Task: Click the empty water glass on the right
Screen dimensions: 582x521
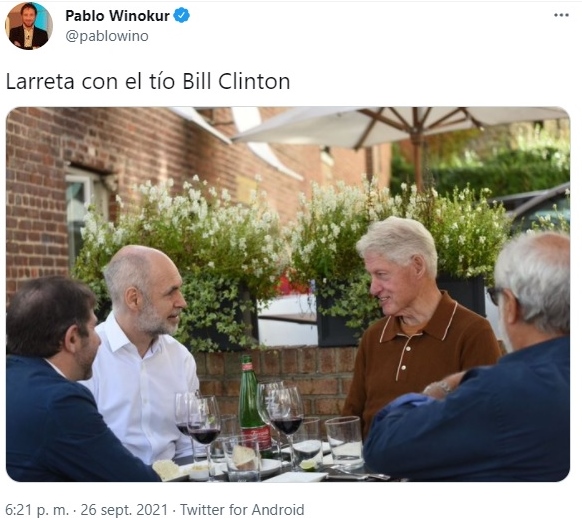Action: click(x=344, y=442)
